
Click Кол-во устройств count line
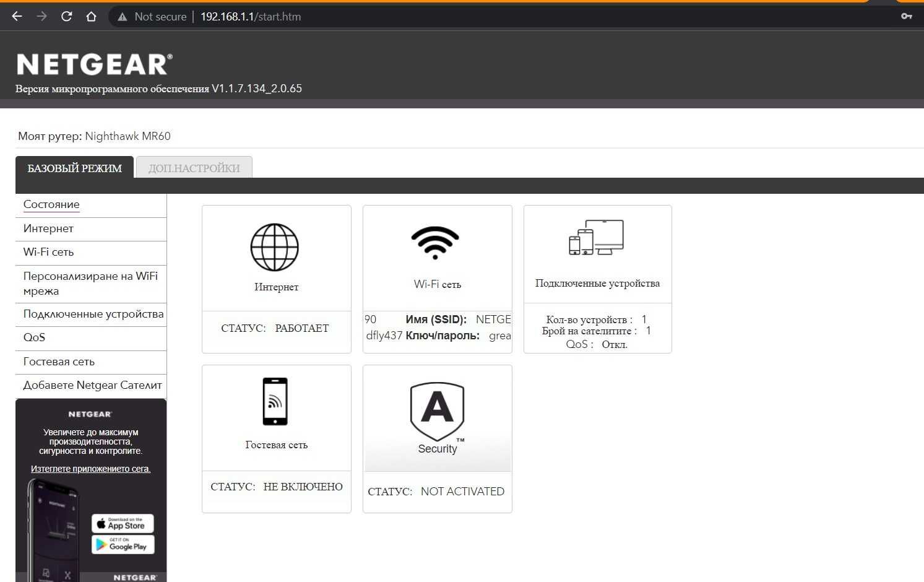click(x=597, y=319)
